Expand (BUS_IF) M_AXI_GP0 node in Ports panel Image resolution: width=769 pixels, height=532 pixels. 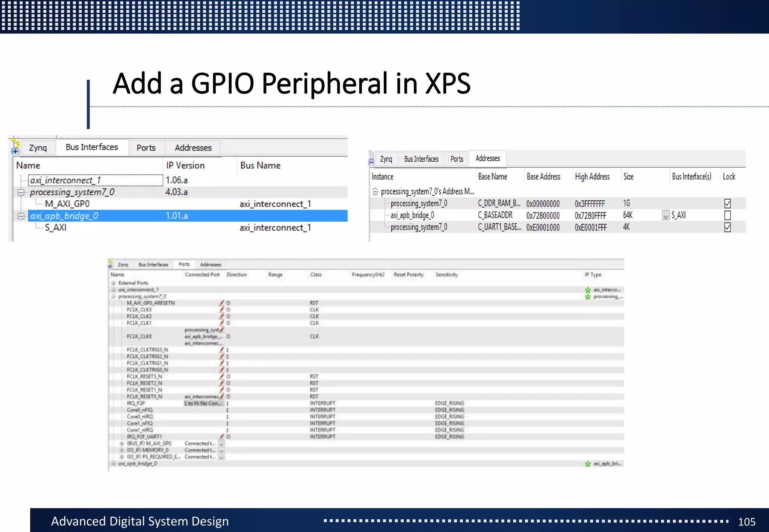click(x=122, y=443)
